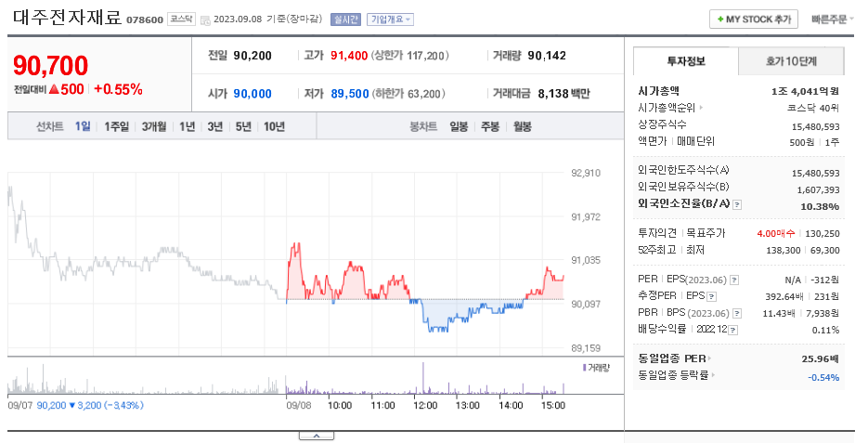Click the 동일업종 PER label

672,358
